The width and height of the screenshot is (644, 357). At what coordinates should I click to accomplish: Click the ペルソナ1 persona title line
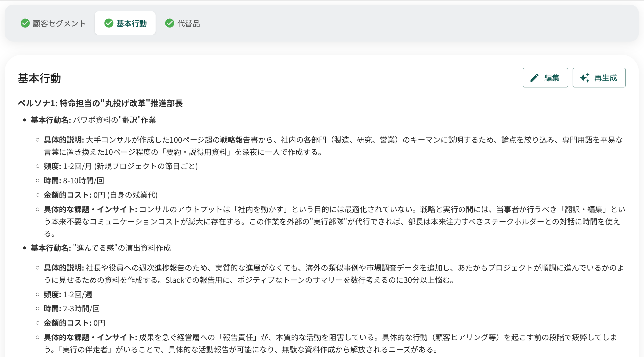point(100,103)
